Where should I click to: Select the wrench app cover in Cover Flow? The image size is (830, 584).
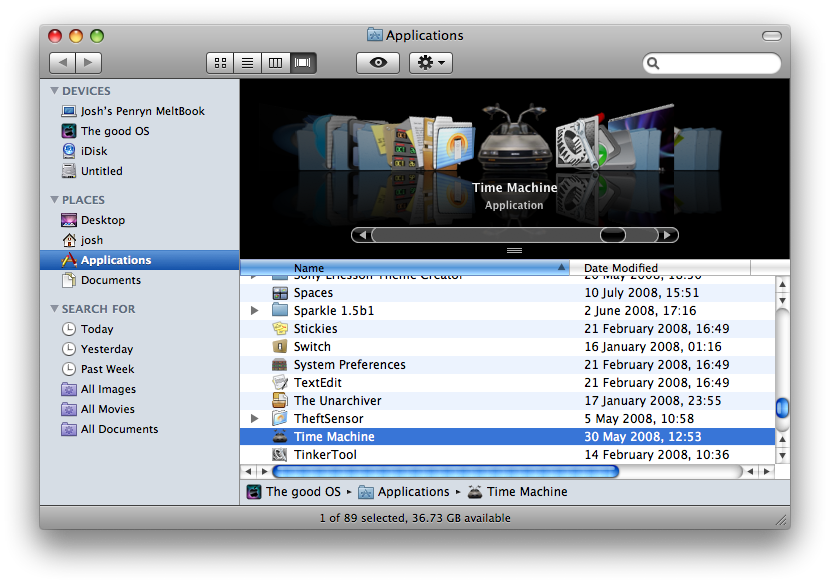[578, 143]
